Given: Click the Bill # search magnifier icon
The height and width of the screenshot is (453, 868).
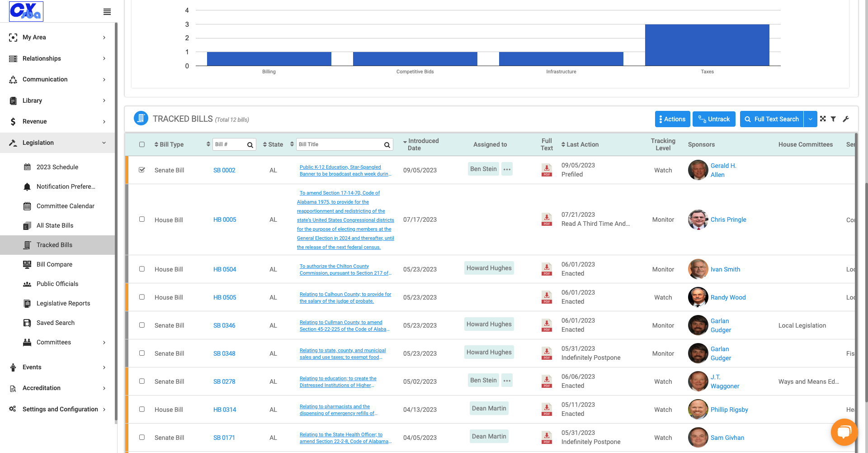Looking at the screenshot, I should 250,145.
